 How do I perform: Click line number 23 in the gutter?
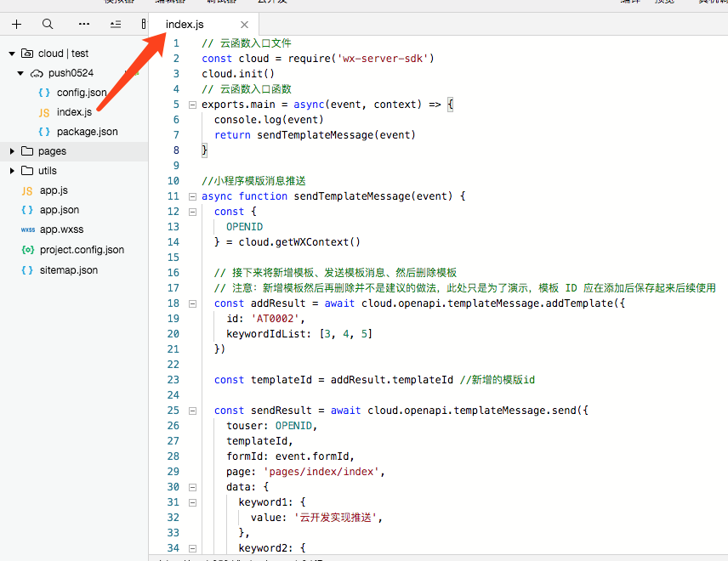click(x=173, y=380)
